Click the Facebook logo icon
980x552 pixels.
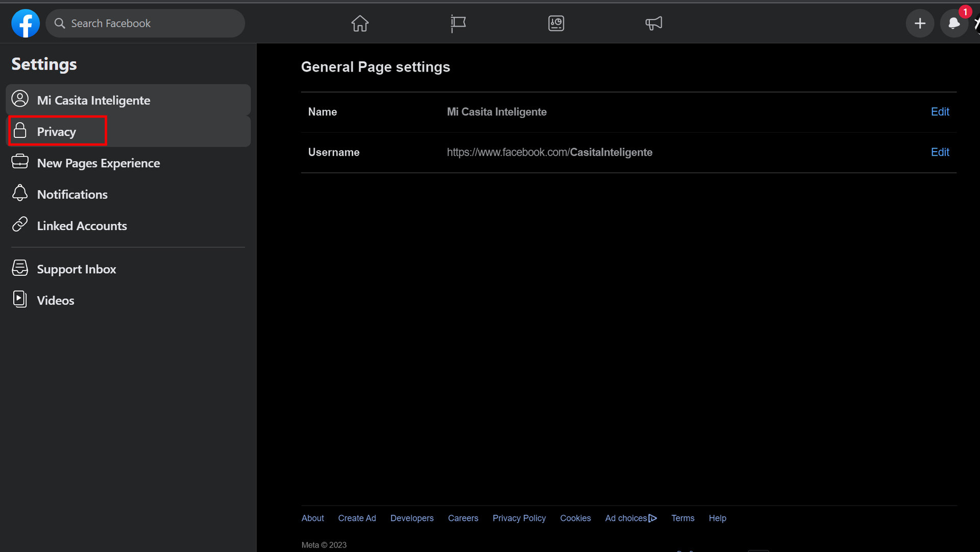click(26, 23)
